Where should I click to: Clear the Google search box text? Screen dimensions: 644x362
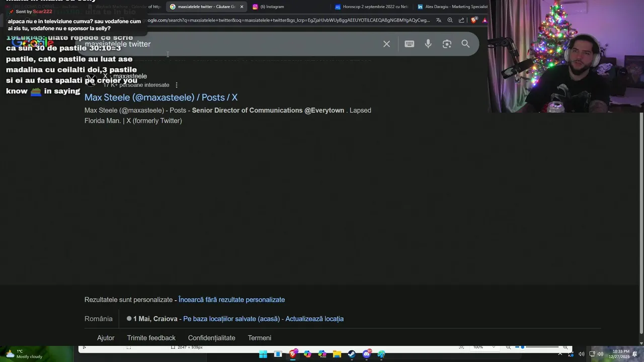coord(386,44)
